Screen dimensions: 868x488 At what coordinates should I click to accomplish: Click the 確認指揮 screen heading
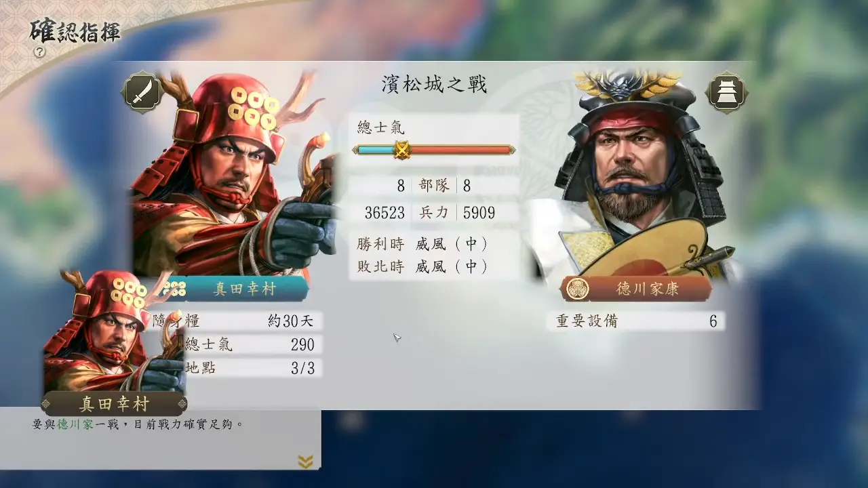tap(75, 32)
